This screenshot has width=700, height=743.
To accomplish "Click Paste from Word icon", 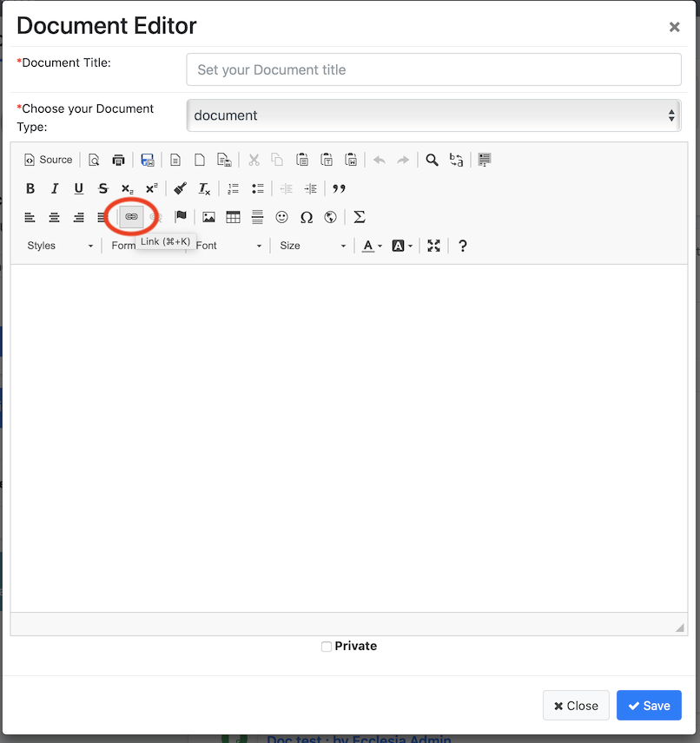I will (351, 160).
